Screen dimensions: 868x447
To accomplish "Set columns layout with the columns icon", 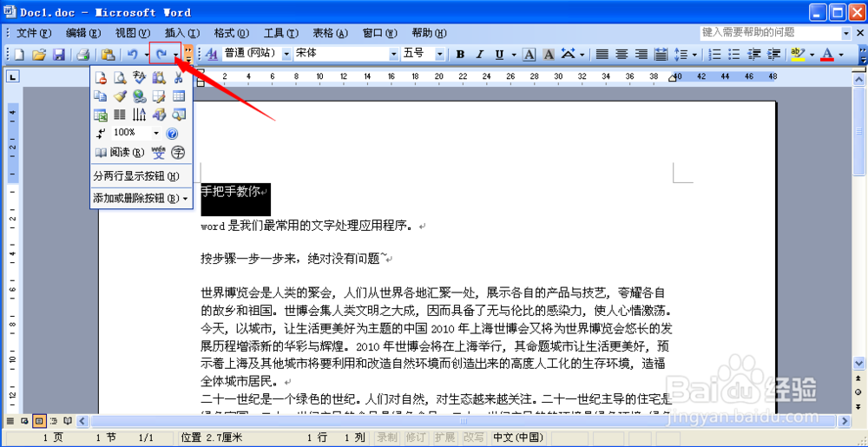I will pyautogui.click(x=120, y=115).
